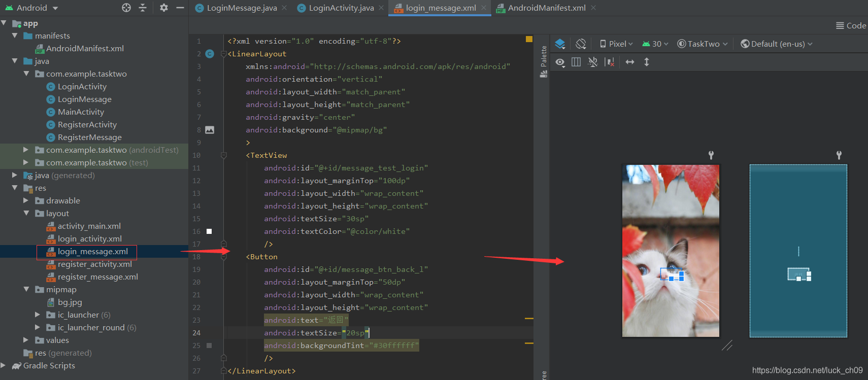
Task: Switch to AndroidManifest.xml tab
Action: coord(547,8)
